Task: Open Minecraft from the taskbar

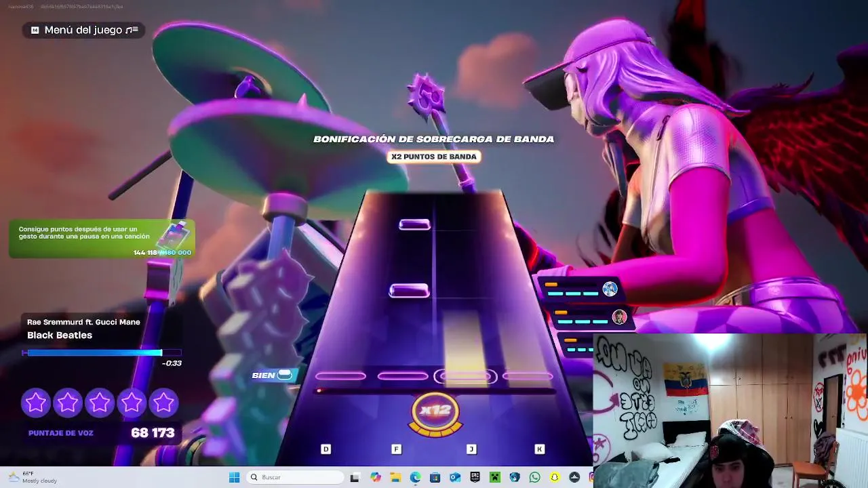Action: pyautogui.click(x=495, y=477)
